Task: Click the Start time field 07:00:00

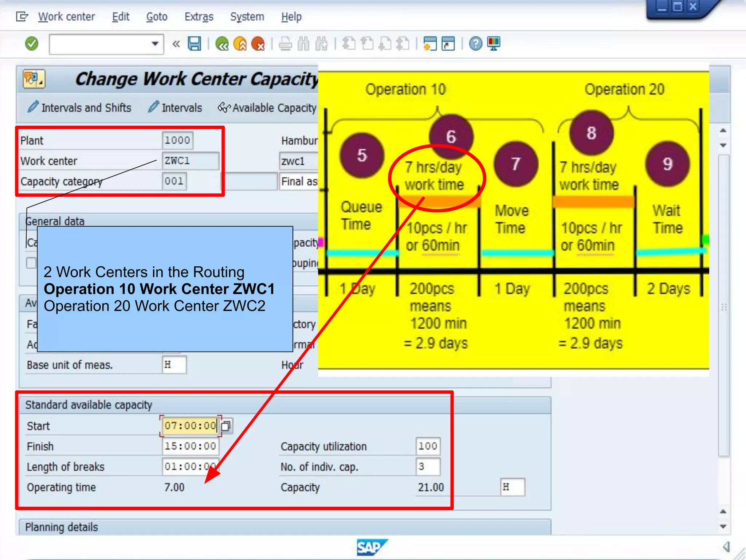Action: tap(190, 426)
